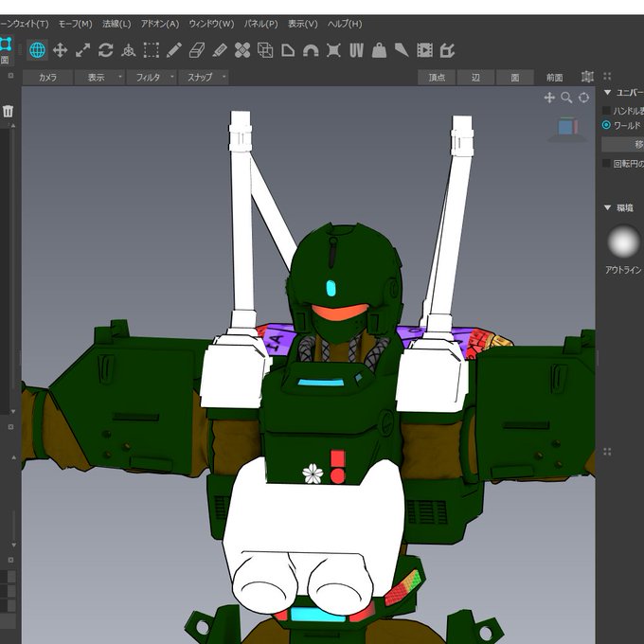Select the marker pen tool
The image size is (644, 644).
tap(220, 50)
